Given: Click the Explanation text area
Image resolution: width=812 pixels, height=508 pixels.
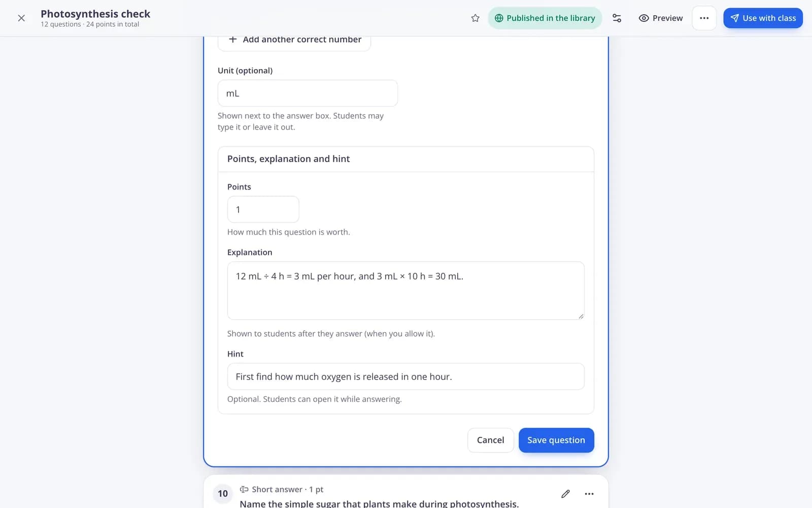Looking at the screenshot, I should pyautogui.click(x=406, y=291).
